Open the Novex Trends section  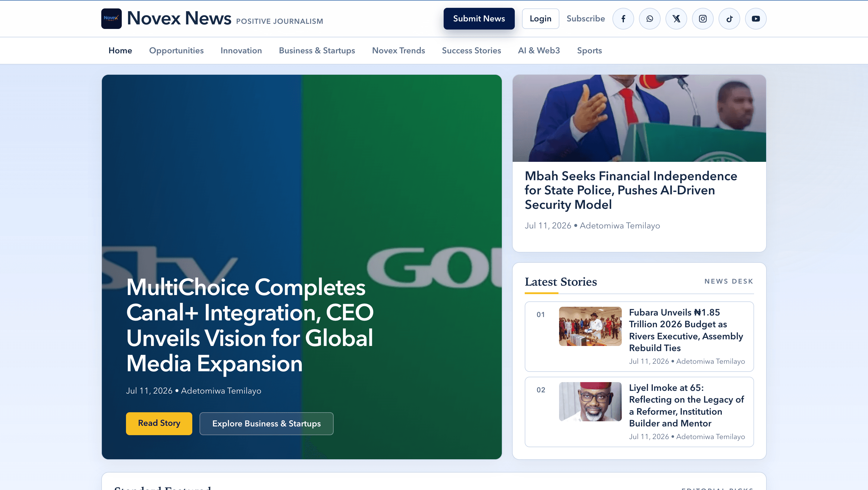coord(399,51)
